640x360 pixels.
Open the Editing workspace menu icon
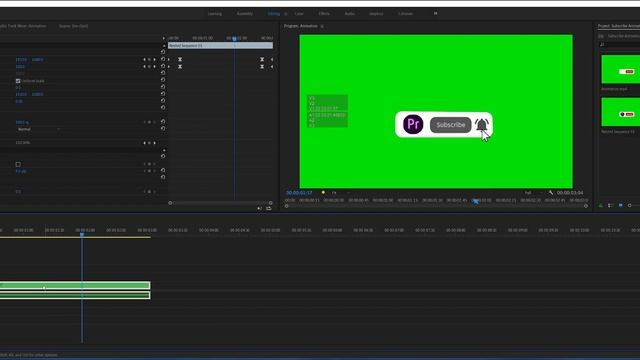[x=286, y=14]
